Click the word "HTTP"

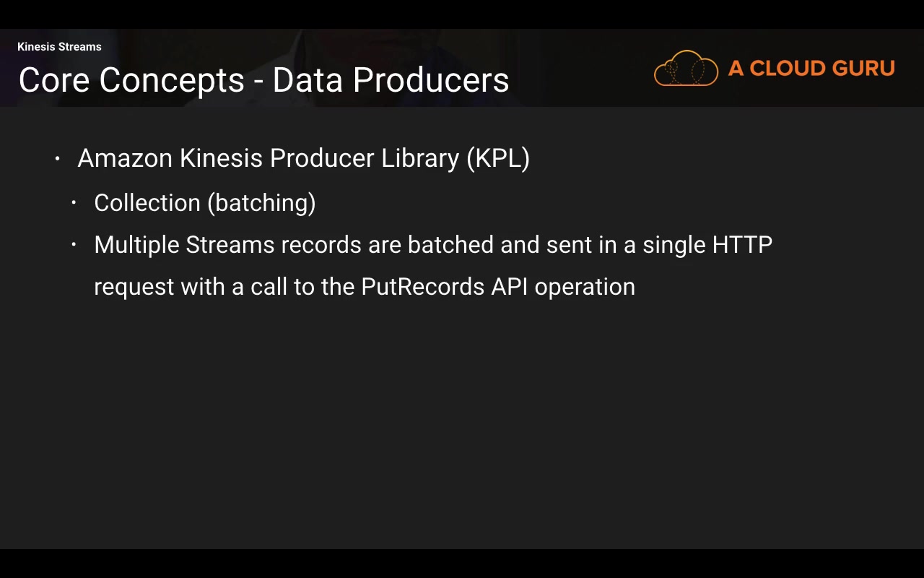pos(742,245)
